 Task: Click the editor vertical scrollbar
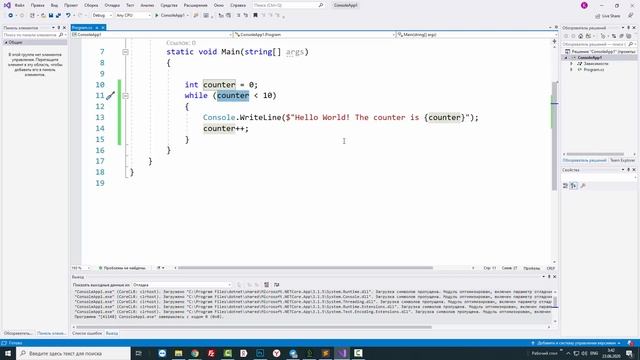[x=554, y=136]
